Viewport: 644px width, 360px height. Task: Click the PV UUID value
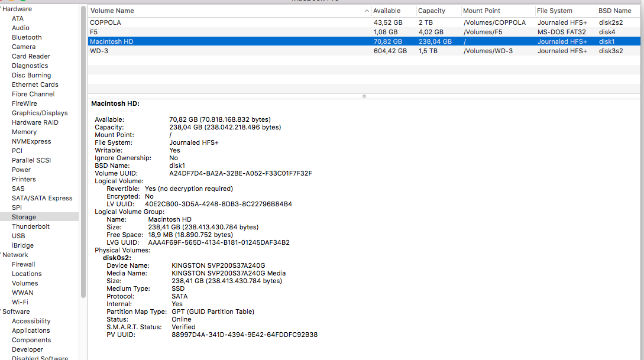point(244,335)
